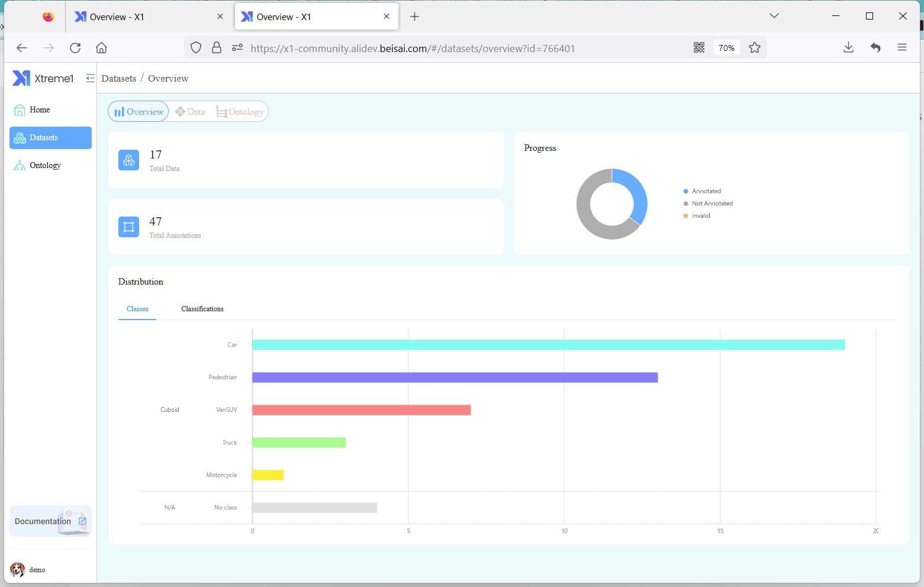Reload the page in the browser
This screenshot has width=924, height=587.
[75, 48]
